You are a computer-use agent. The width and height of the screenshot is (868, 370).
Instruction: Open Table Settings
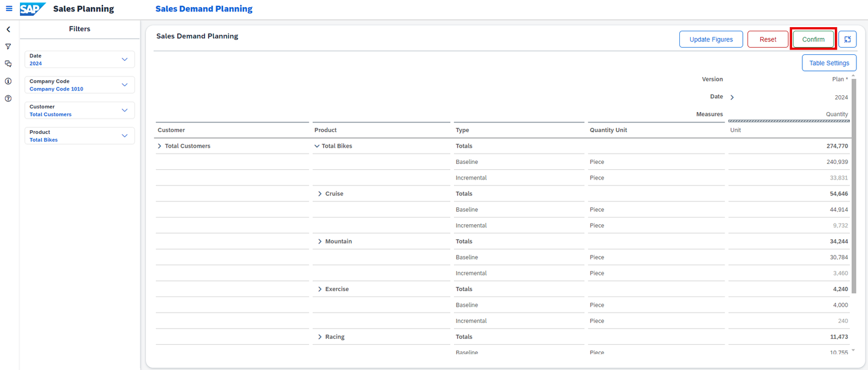click(829, 63)
